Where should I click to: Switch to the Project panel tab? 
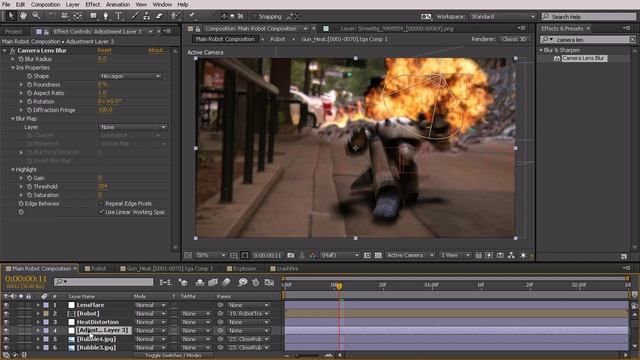(13, 31)
